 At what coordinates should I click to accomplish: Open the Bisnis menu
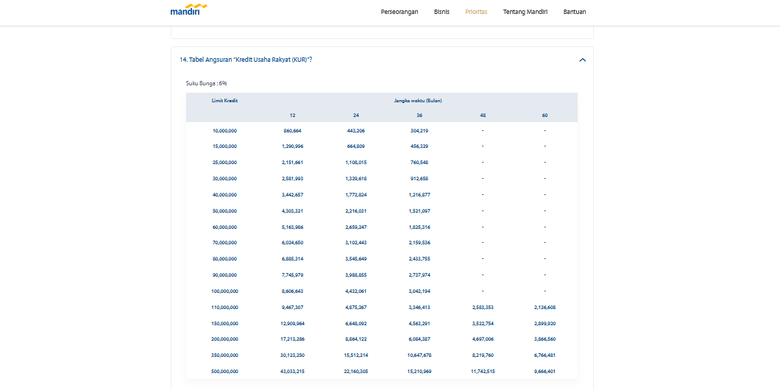tap(441, 11)
